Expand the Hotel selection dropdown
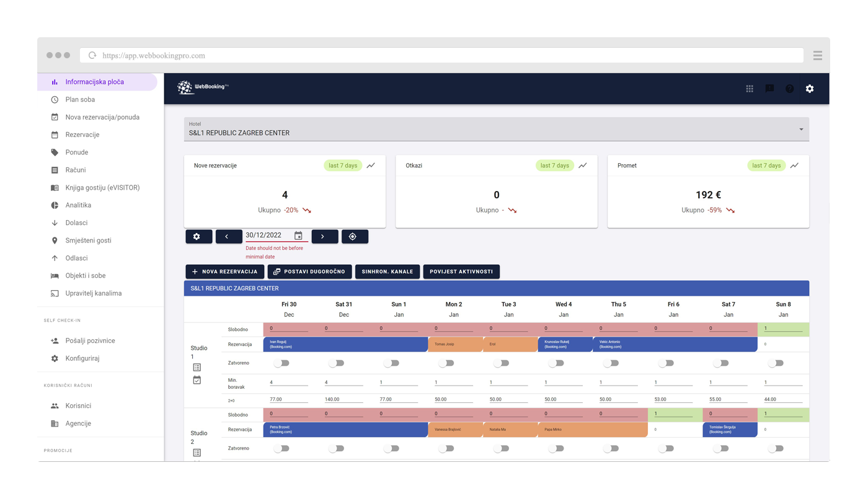 (x=801, y=129)
